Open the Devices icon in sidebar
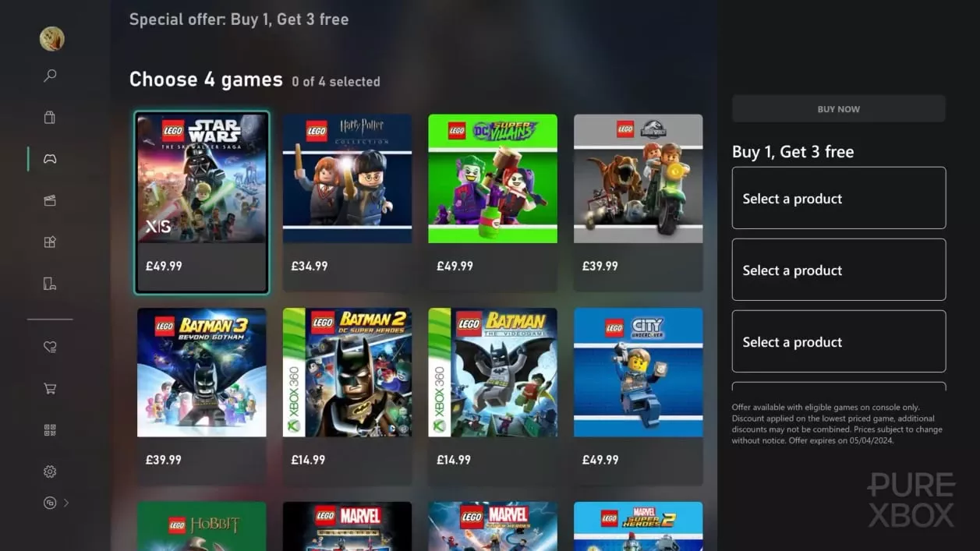The height and width of the screenshot is (551, 980). point(50,284)
